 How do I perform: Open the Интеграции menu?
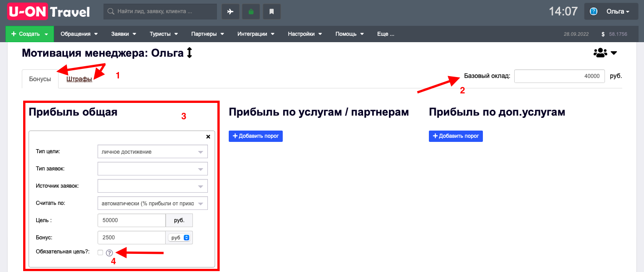(256, 34)
